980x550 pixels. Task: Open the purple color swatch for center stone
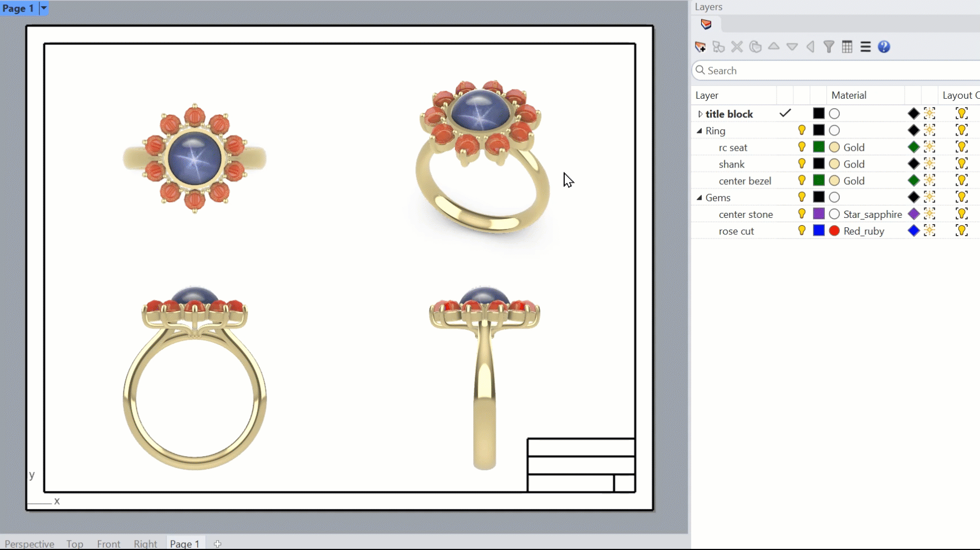pyautogui.click(x=819, y=213)
